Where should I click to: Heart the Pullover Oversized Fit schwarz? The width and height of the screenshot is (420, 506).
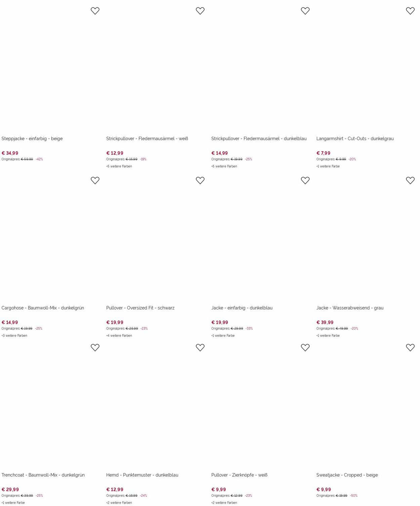(200, 180)
